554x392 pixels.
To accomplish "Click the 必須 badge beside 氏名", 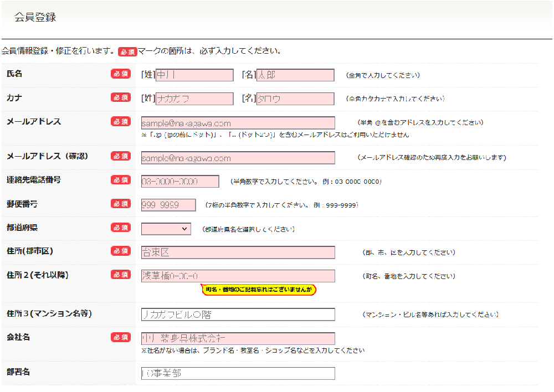I will coord(121,74).
